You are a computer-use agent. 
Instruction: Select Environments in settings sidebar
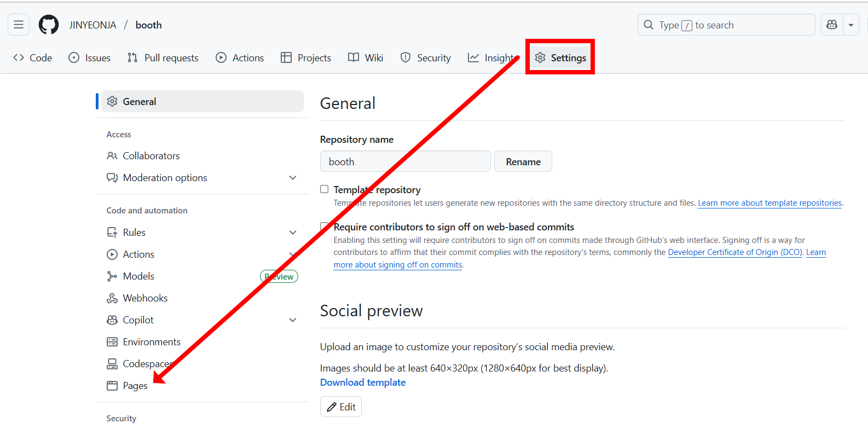click(x=202, y=342)
